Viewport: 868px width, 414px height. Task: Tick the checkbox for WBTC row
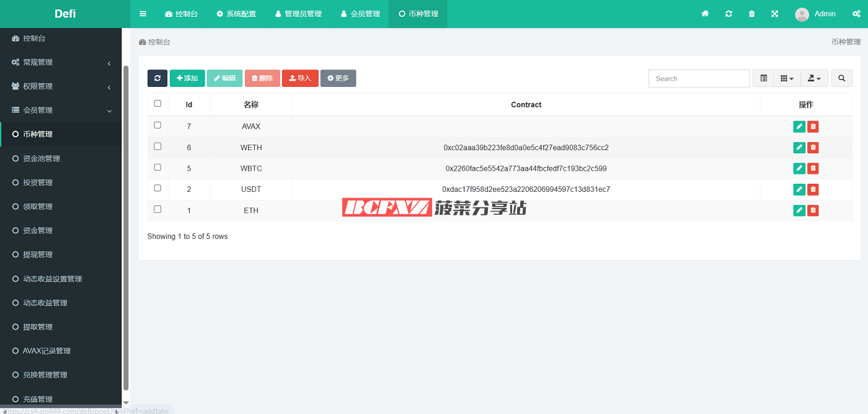(157, 168)
